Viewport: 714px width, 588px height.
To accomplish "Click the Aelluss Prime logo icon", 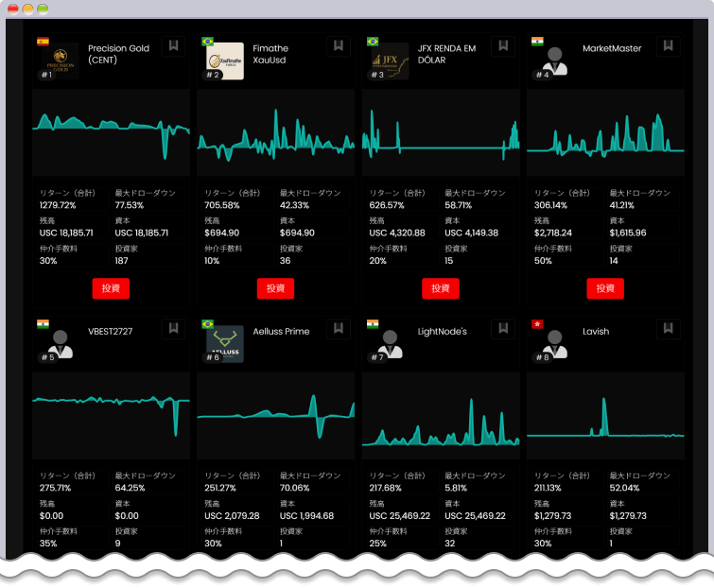I will point(225,343).
